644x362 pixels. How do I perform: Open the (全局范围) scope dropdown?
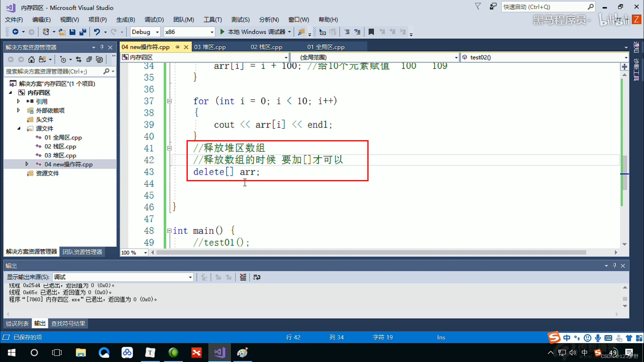tap(456, 57)
